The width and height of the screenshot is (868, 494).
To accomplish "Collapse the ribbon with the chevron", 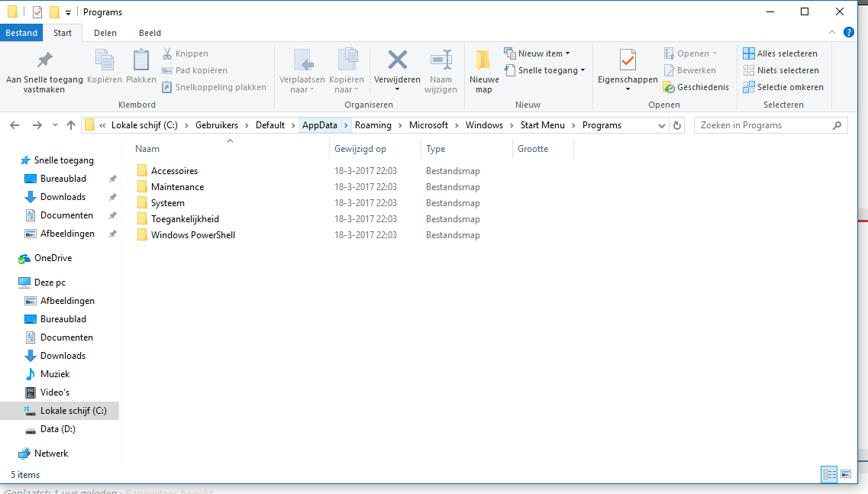I will pyautogui.click(x=833, y=32).
